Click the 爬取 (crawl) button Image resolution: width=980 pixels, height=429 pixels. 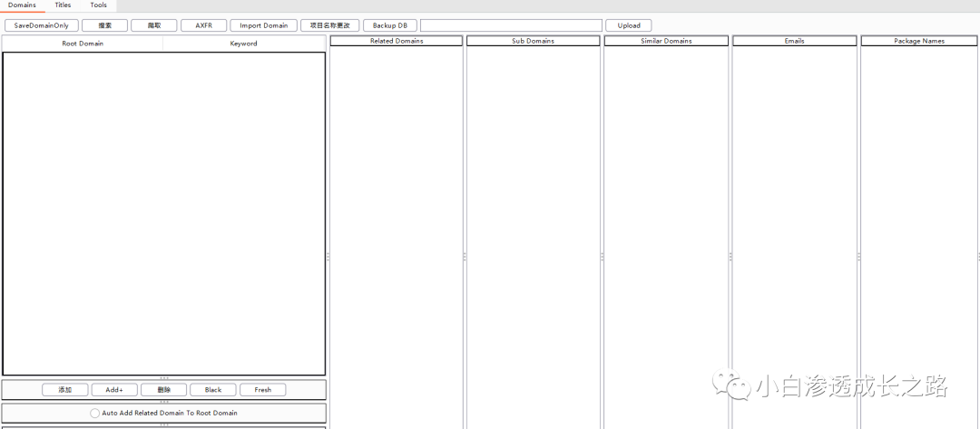153,25
